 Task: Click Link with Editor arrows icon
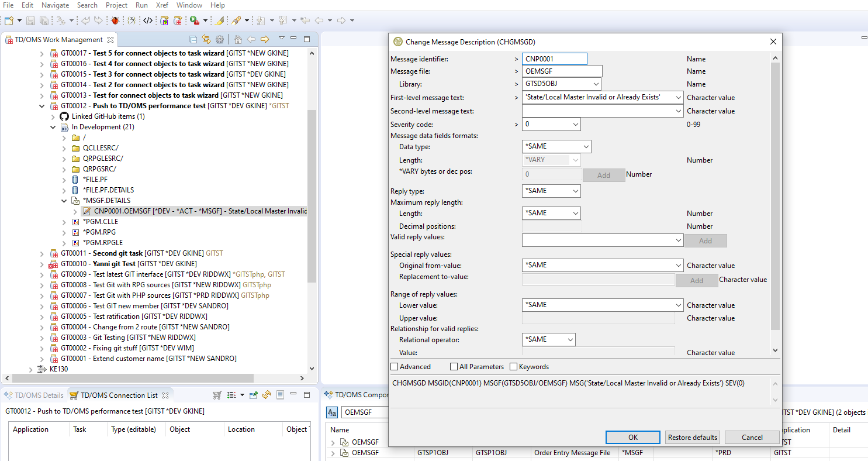tap(206, 40)
